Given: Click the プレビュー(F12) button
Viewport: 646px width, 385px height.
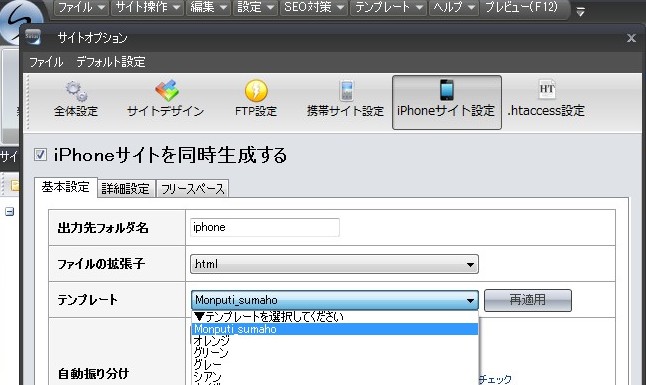Looking at the screenshot, I should point(522,7).
